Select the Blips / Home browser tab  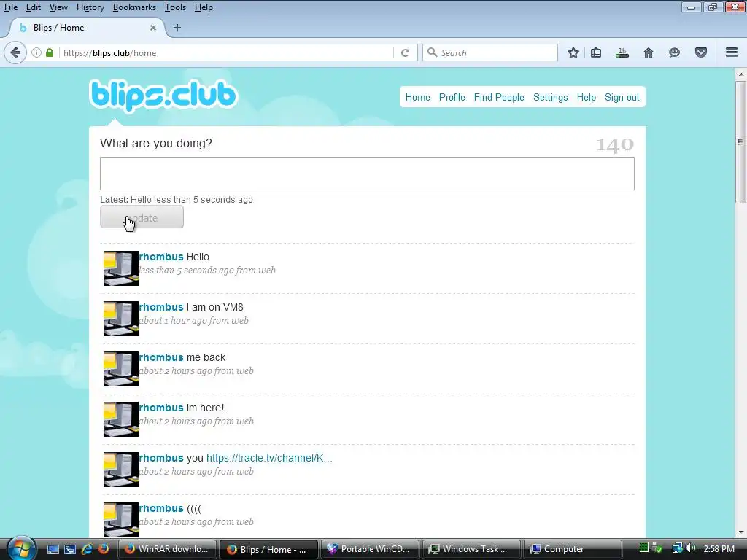click(86, 28)
